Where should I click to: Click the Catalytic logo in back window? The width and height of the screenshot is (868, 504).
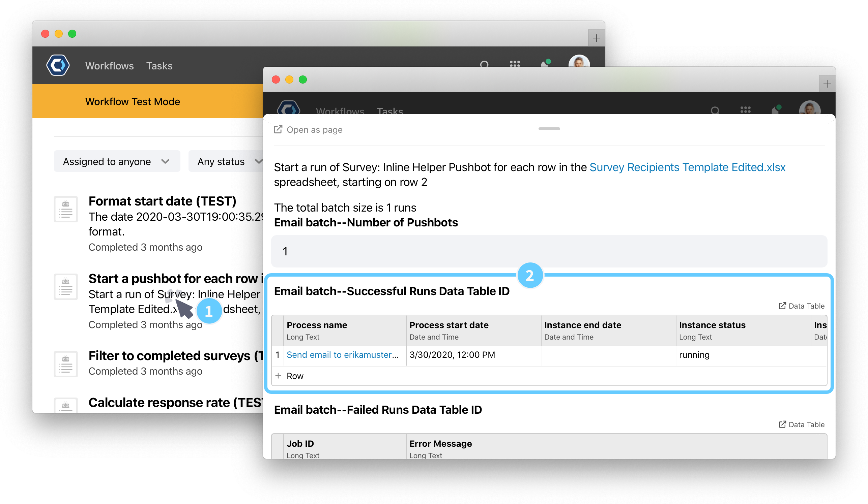click(x=58, y=65)
